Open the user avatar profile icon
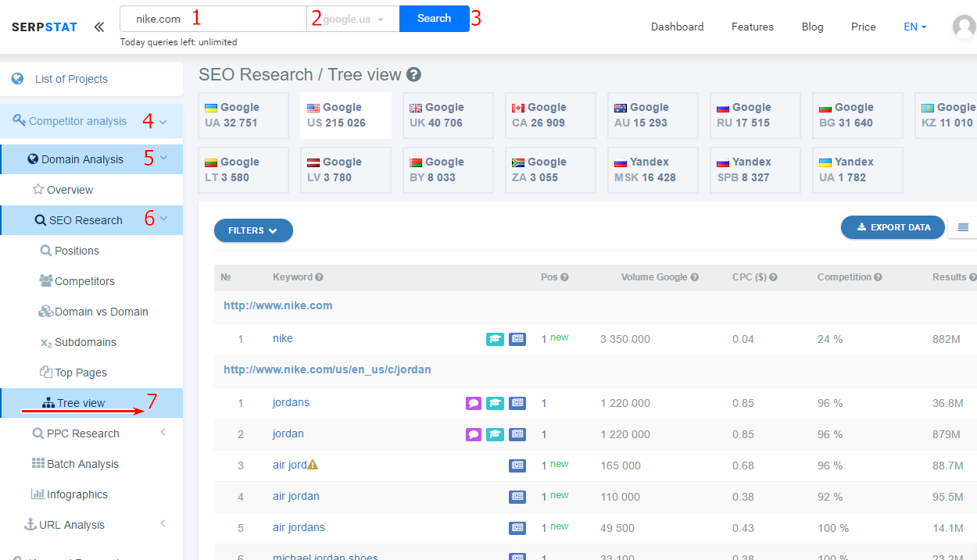This screenshot has width=977, height=560. tap(964, 27)
